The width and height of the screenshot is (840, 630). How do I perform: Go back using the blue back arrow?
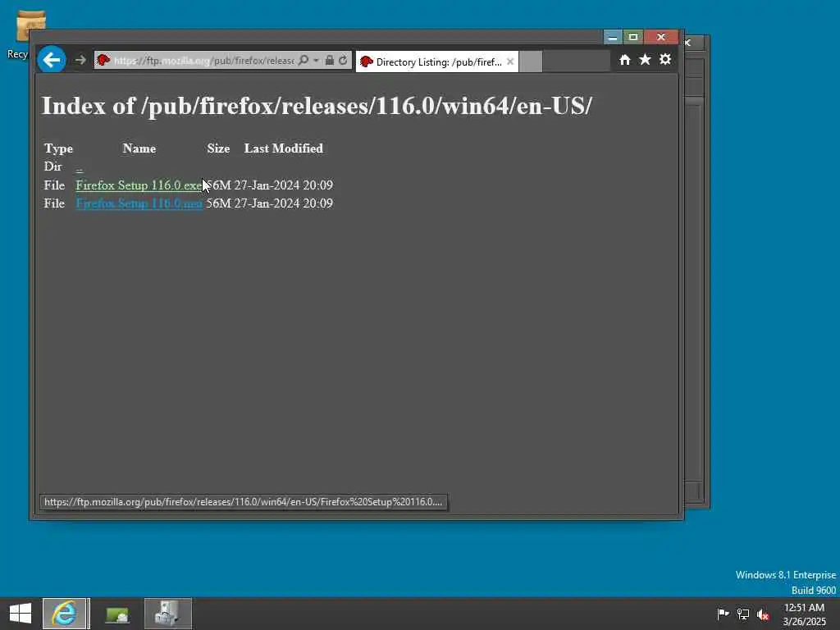click(x=52, y=59)
